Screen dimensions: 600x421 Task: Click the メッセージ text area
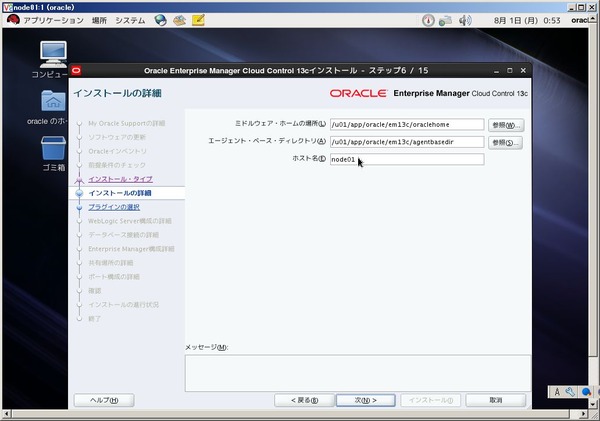point(358,373)
